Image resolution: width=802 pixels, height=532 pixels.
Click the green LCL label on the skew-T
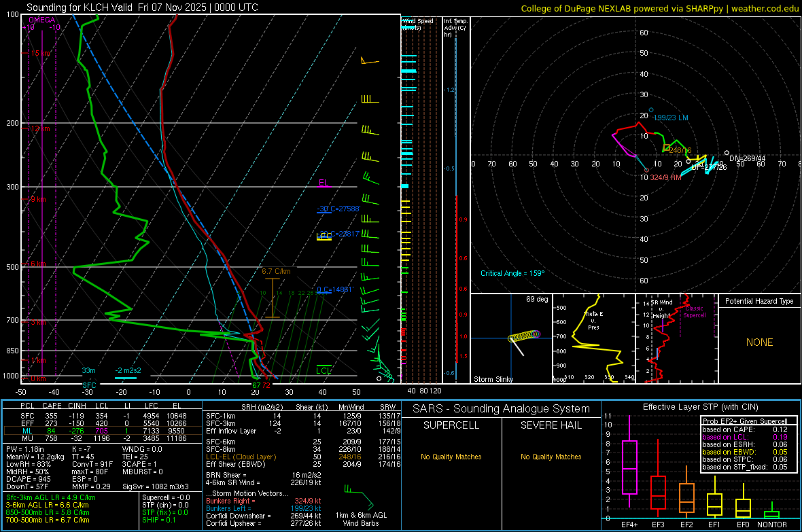[x=324, y=371]
